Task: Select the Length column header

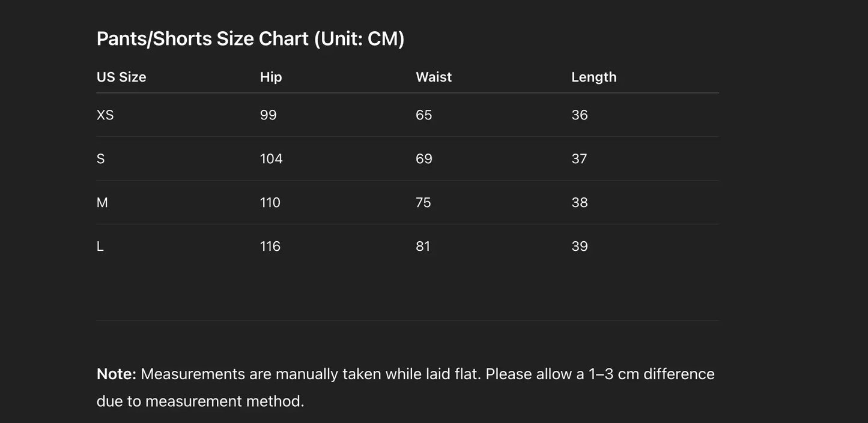Action: 593,77
